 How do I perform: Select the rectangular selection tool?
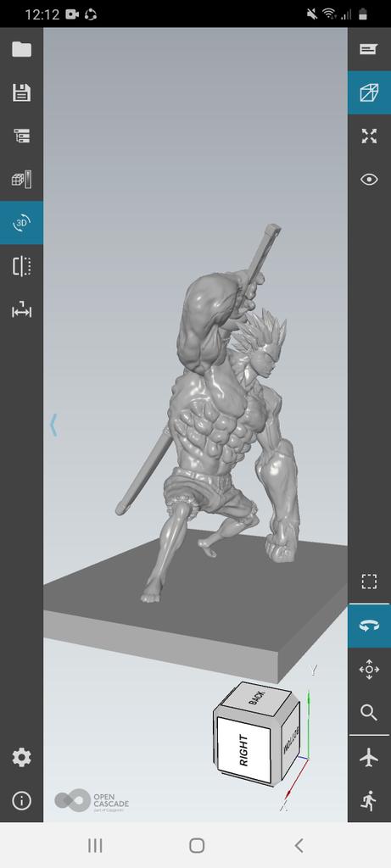tap(369, 581)
